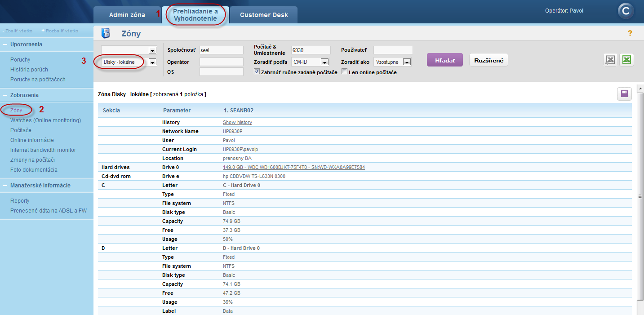Collapse the Manažérske informácie sidebar section
Viewport: 644px width, 315px height.
coord(5,186)
